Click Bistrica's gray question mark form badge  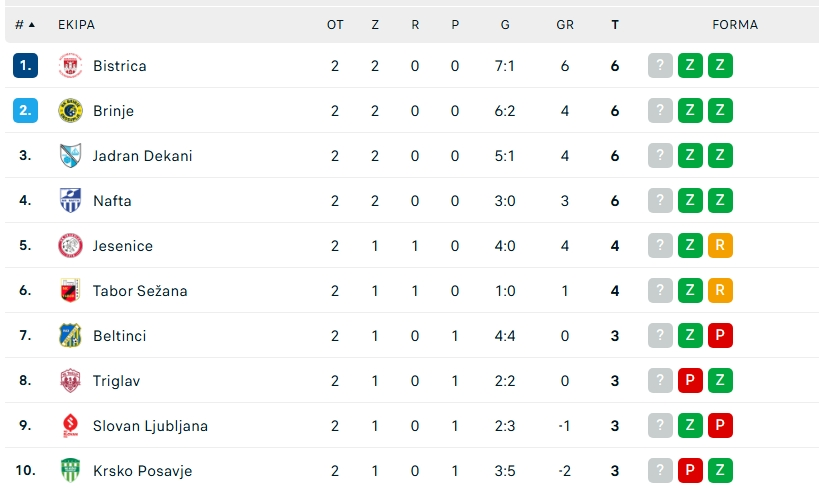tap(660, 66)
